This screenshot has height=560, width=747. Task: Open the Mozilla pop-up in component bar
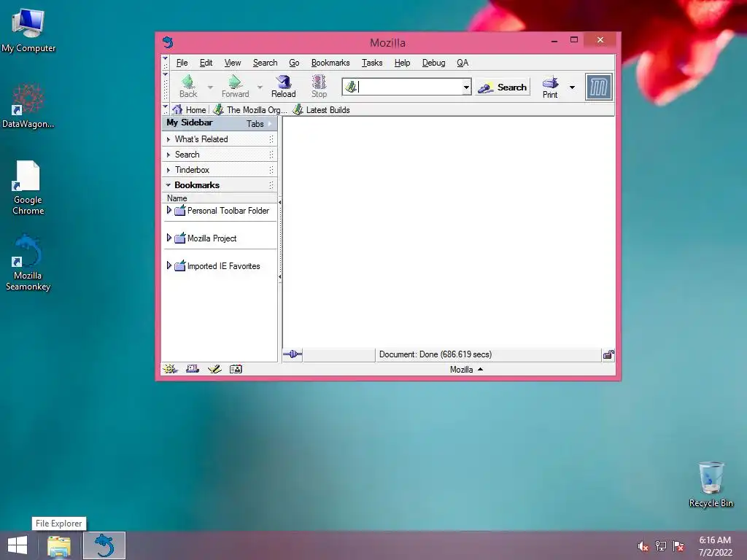tap(466, 370)
